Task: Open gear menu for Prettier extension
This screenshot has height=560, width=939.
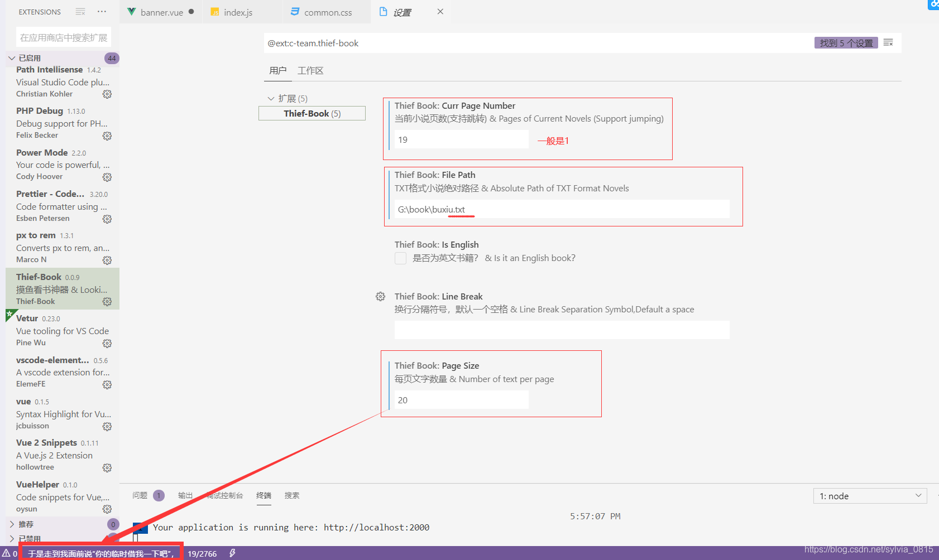Action: [107, 219]
